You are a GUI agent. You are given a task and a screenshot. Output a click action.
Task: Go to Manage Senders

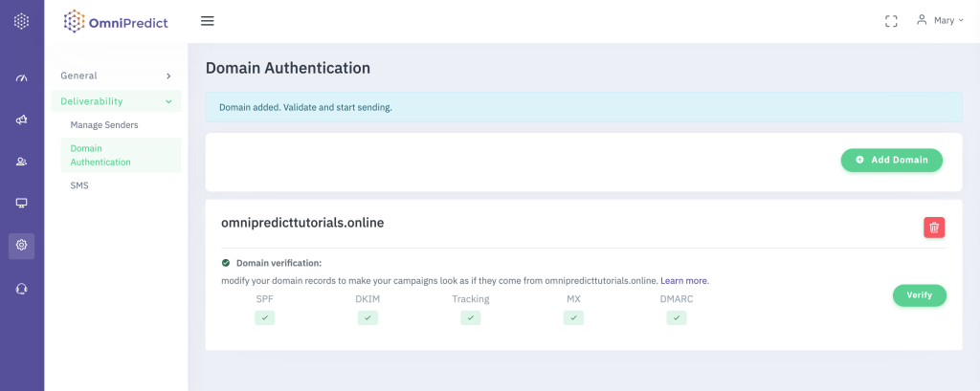point(104,125)
